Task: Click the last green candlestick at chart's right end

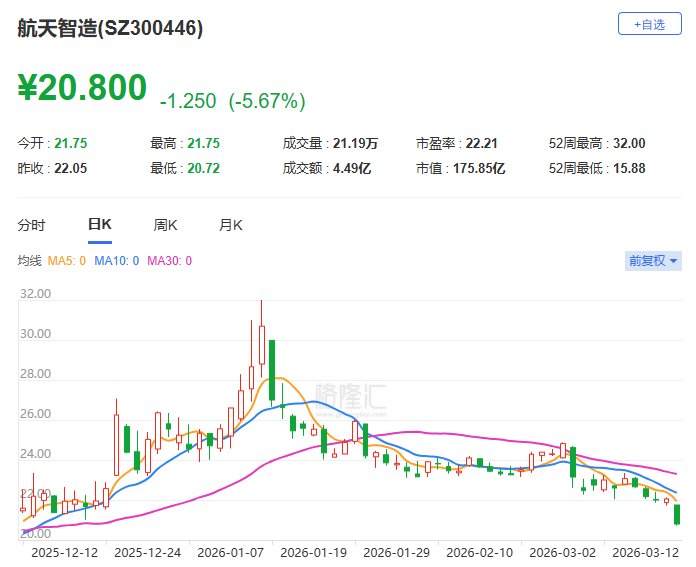Action: pyautogui.click(x=679, y=514)
